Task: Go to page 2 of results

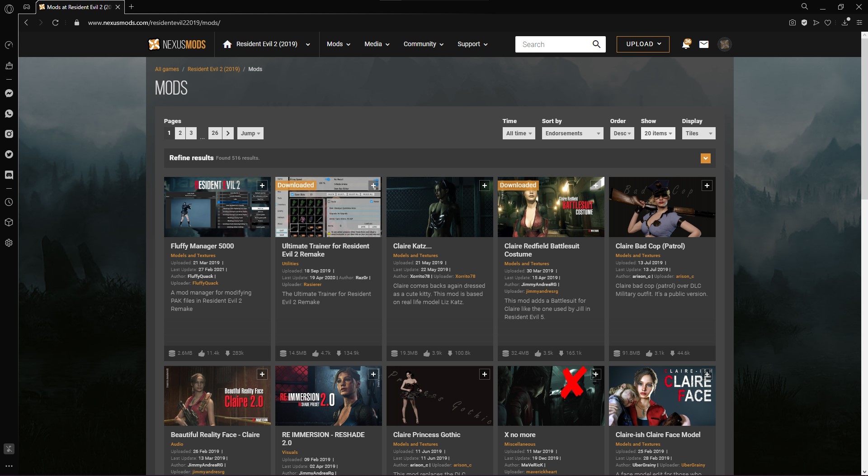Action: click(x=180, y=133)
